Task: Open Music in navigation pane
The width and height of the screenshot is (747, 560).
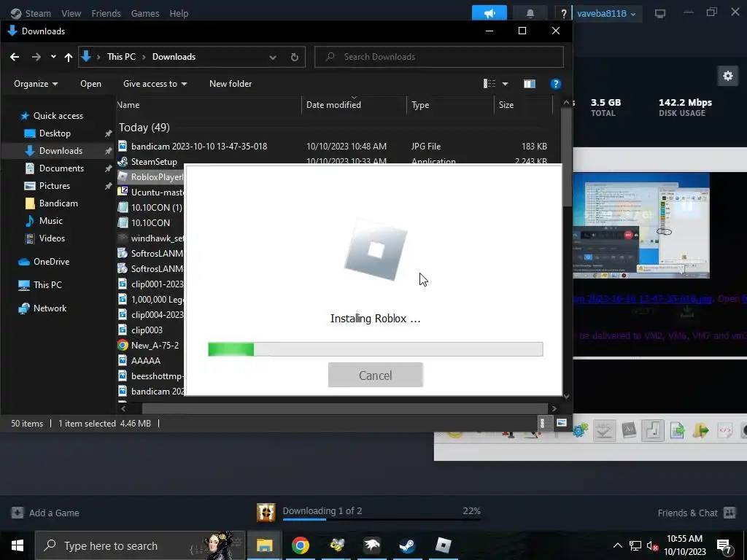Action: tap(50, 221)
